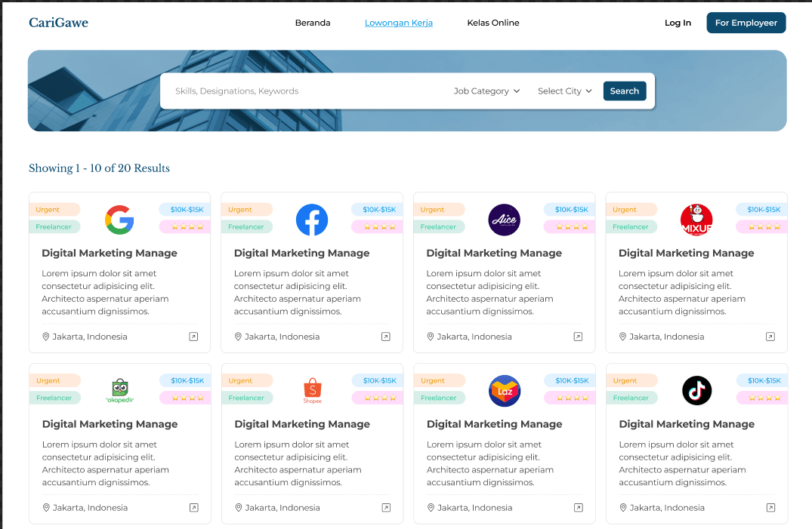Open the Digital Marketing Manage title on the Google card
The image size is (812, 529).
click(110, 253)
